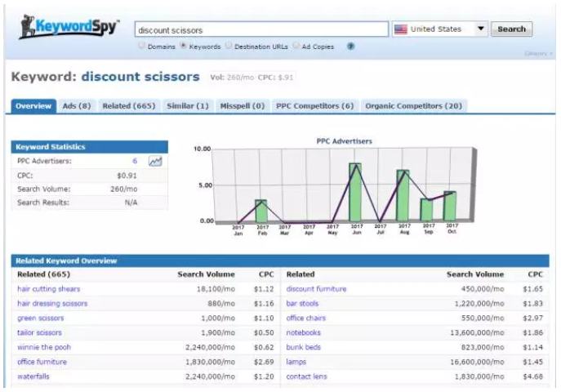Click the PPC Advertisers count link 6

pos(135,162)
